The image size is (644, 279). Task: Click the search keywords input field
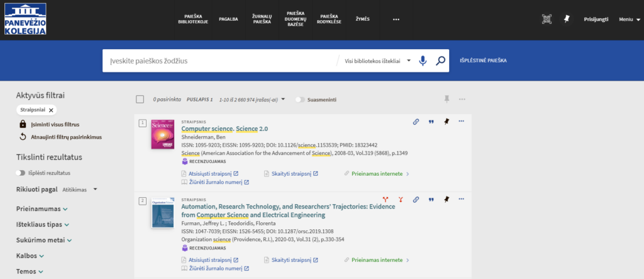pyautogui.click(x=220, y=61)
